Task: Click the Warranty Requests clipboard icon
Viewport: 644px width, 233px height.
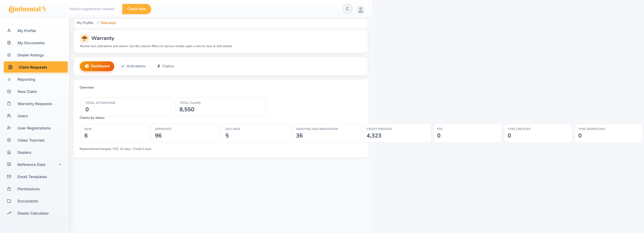Action: (9, 104)
